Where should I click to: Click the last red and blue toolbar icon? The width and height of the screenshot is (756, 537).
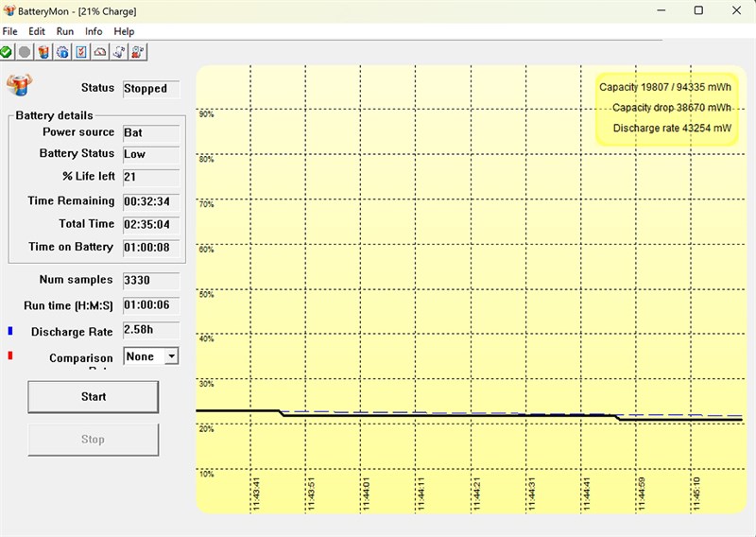137,52
